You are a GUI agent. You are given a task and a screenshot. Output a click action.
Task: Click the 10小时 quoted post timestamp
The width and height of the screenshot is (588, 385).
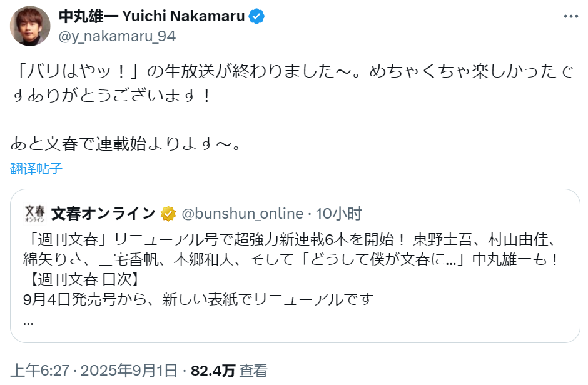[x=338, y=214]
